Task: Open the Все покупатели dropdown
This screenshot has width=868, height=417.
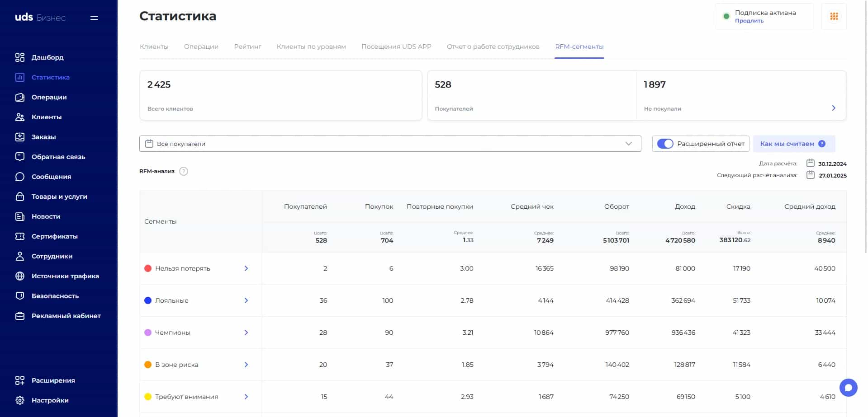Action: tap(390, 144)
